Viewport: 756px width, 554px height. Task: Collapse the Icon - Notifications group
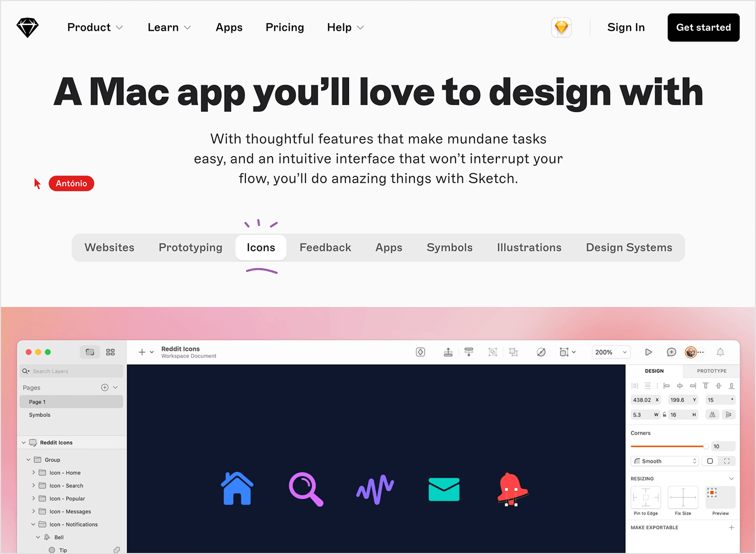click(x=33, y=524)
